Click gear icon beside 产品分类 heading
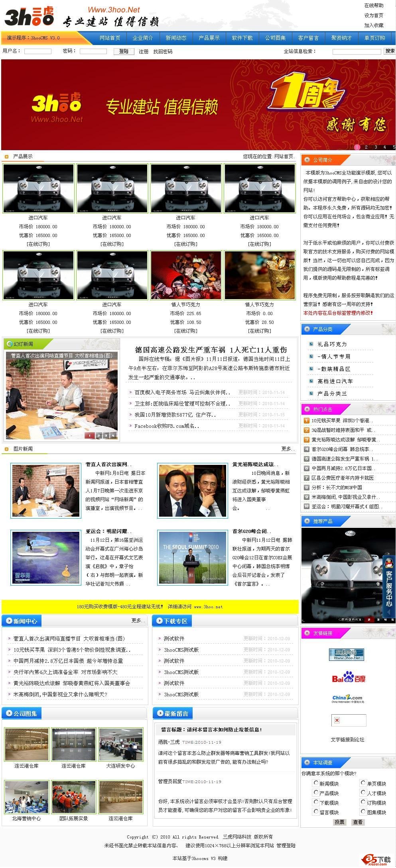Screen dimensions: 396x868 point(306,329)
